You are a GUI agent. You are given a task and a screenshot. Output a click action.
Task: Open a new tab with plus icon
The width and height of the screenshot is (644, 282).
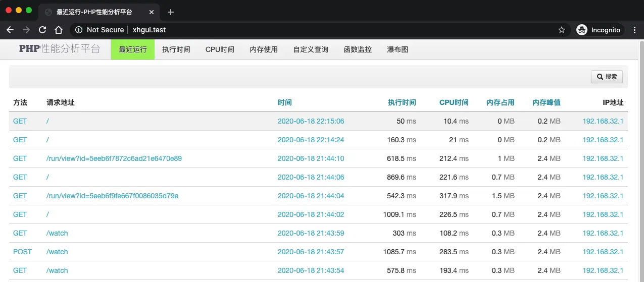click(171, 12)
